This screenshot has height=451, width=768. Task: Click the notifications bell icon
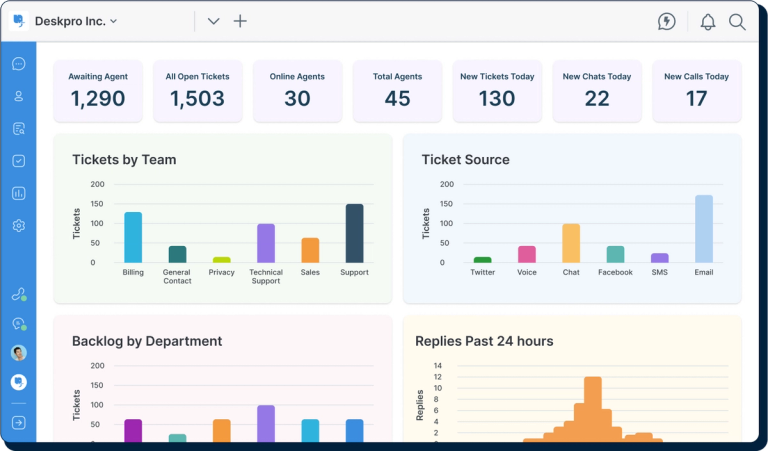click(x=708, y=21)
